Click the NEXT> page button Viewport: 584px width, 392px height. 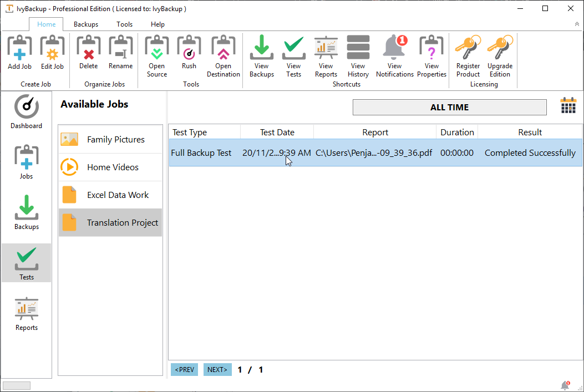pos(217,370)
